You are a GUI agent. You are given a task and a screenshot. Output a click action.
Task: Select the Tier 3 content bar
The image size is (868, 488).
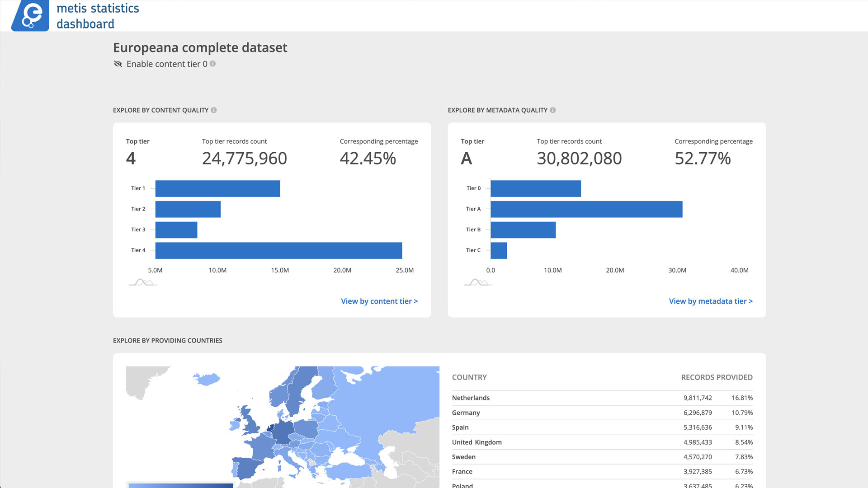pyautogui.click(x=176, y=230)
